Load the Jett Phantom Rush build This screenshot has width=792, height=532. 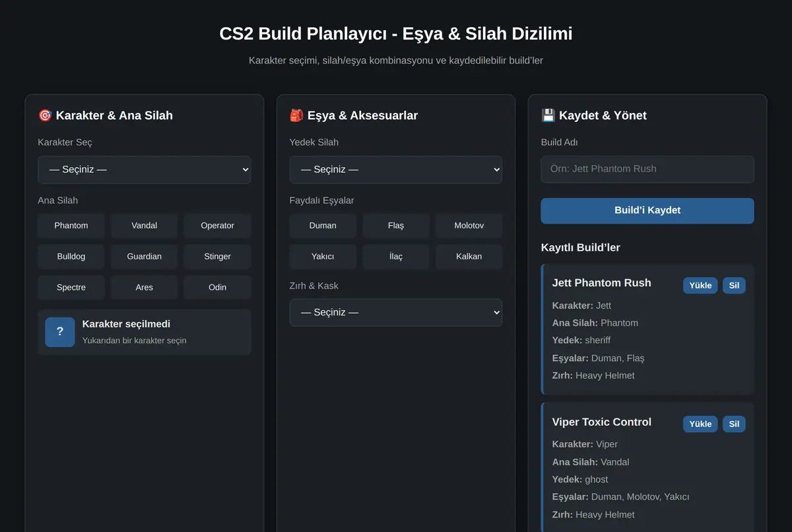700,285
